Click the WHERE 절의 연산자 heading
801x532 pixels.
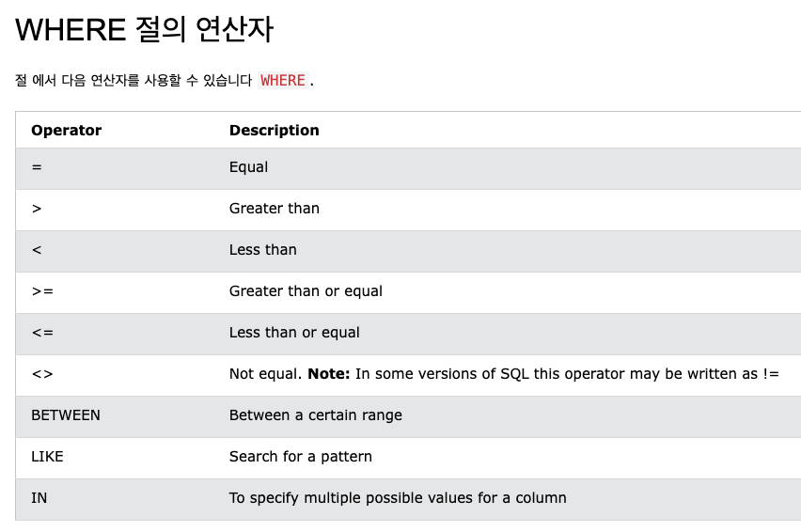[145, 30]
